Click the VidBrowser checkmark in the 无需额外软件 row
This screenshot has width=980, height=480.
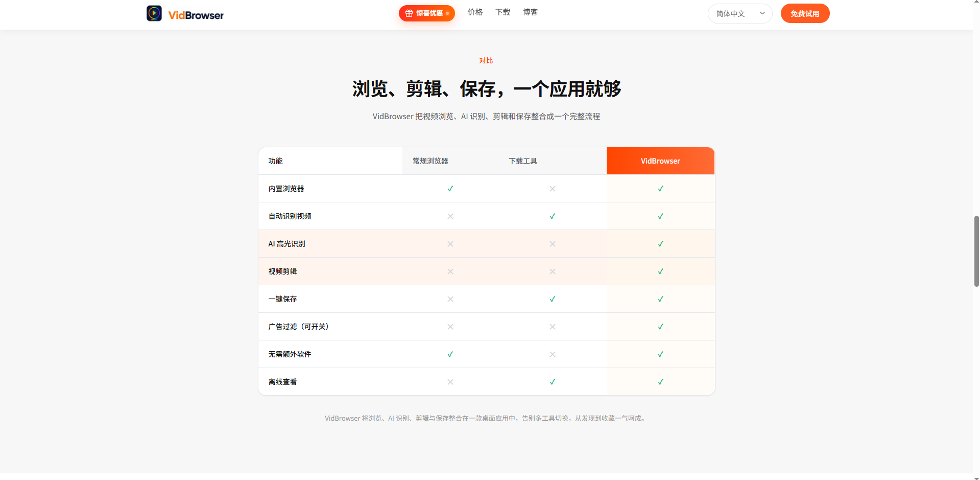(x=661, y=354)
